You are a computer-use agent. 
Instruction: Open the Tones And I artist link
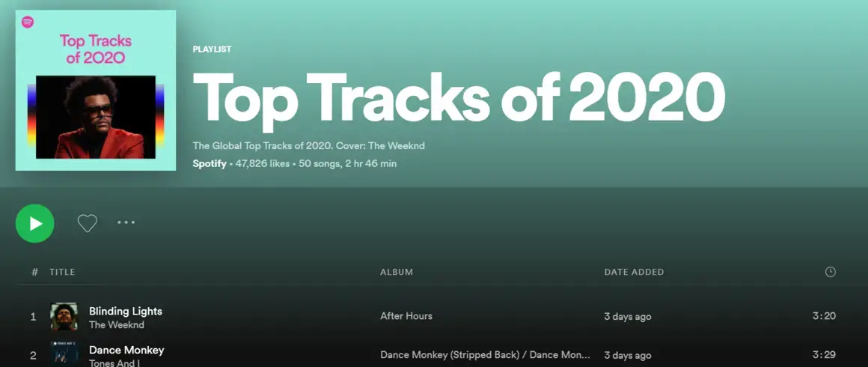click(x=114, y=363)
